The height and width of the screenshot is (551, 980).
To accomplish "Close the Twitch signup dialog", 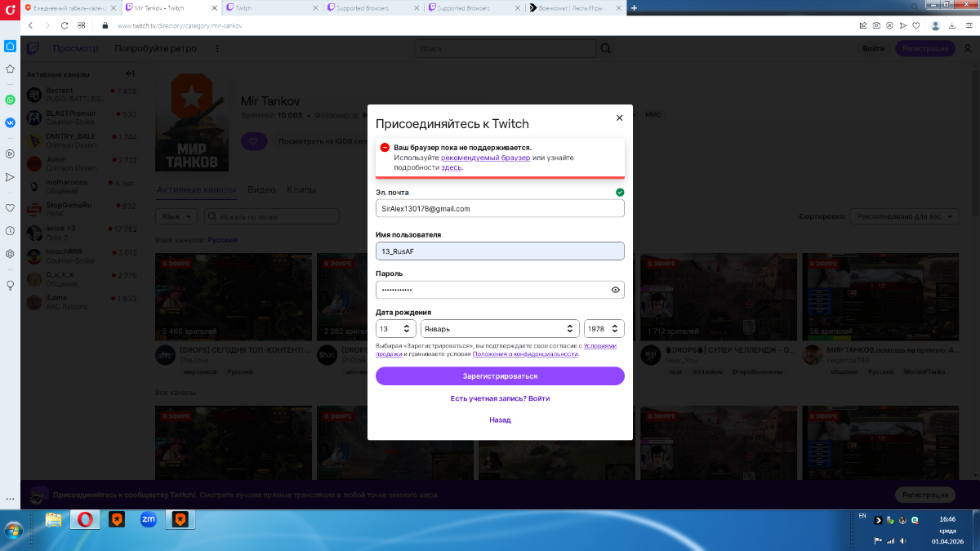I will point(619,118).
